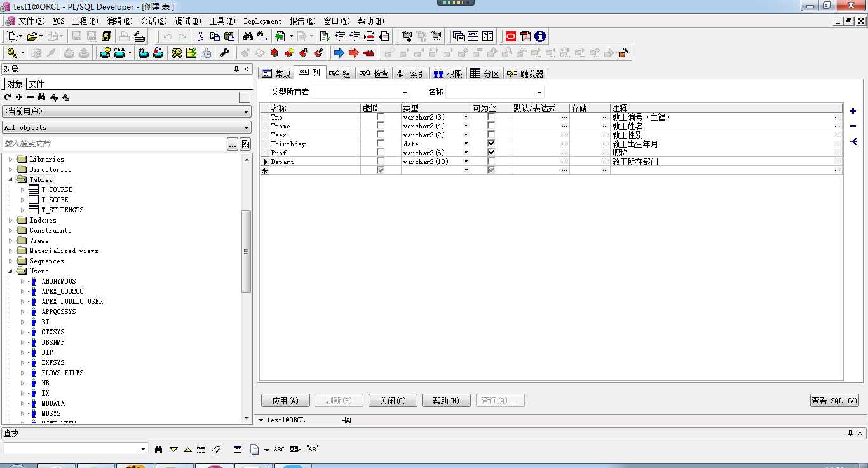Expand the Indexes folder node

[10, 220]
